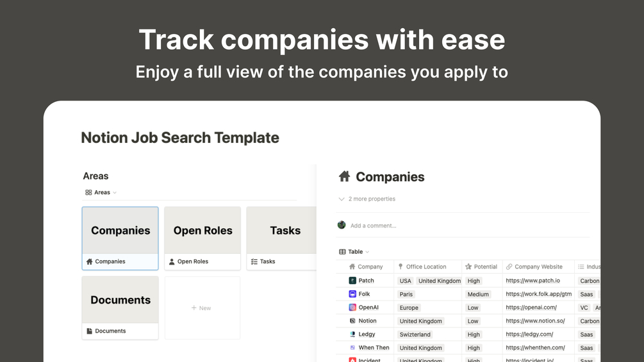
Task: Click the Europe location tag
Action: (x=409, y=308)
